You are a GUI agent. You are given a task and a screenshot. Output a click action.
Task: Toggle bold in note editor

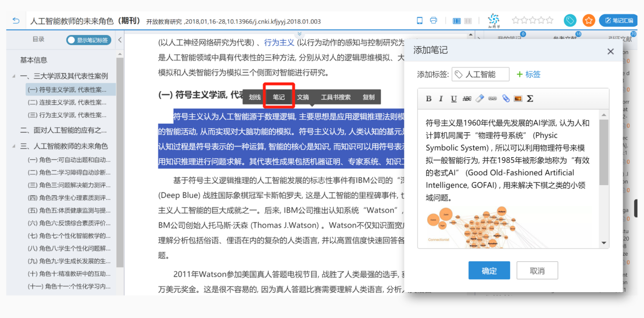(429, 99)
